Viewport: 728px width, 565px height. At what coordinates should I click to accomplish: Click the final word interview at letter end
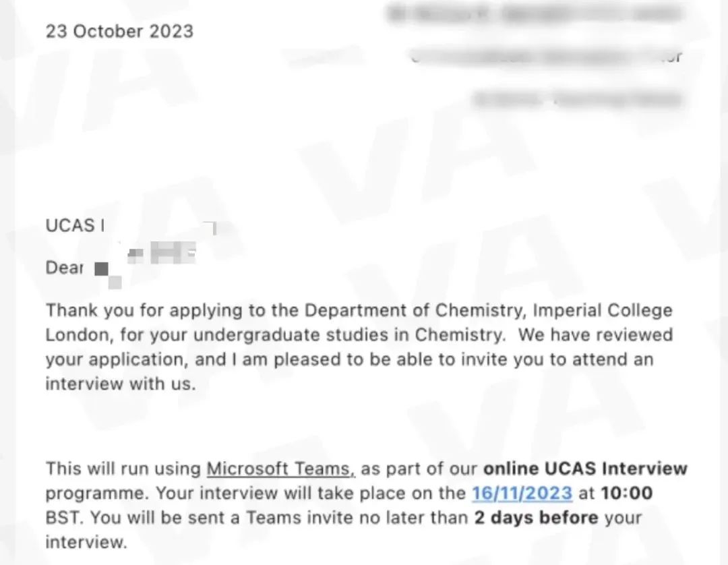point(86,542)
